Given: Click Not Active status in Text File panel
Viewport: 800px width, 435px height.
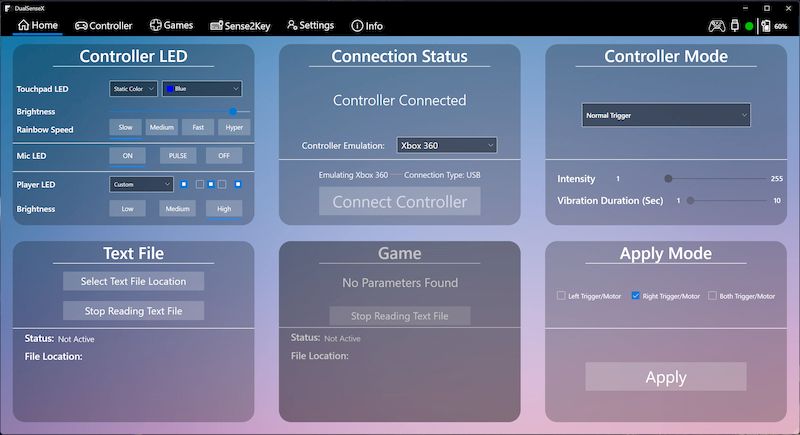Looking at the screenshot, I should pos(76,339).
